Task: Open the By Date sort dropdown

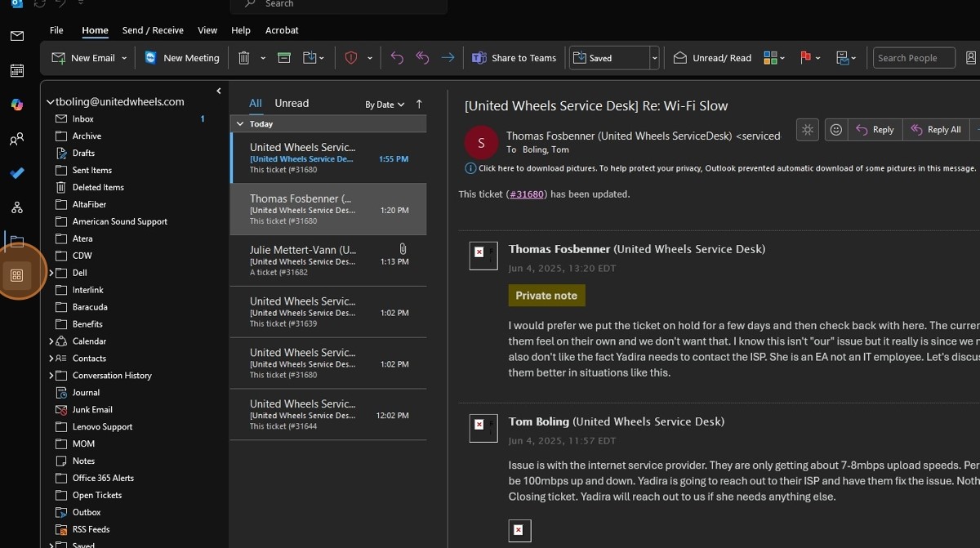Action: (x=384, y=105)
